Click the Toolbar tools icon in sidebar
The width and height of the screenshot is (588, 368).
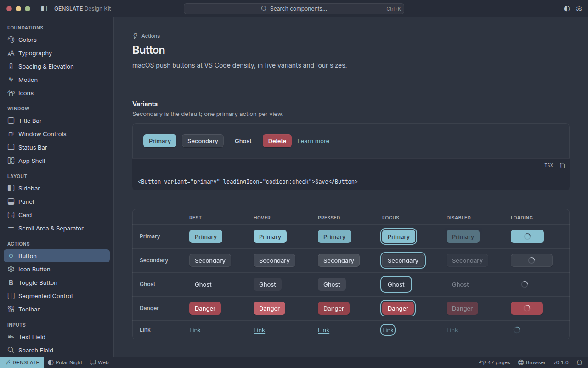pyautogui.click(x=11, y=310)
